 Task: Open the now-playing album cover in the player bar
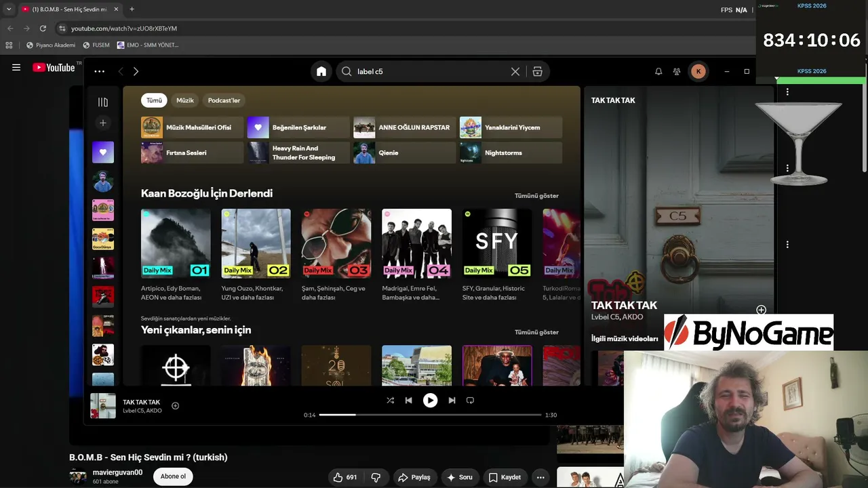[103, 406]
